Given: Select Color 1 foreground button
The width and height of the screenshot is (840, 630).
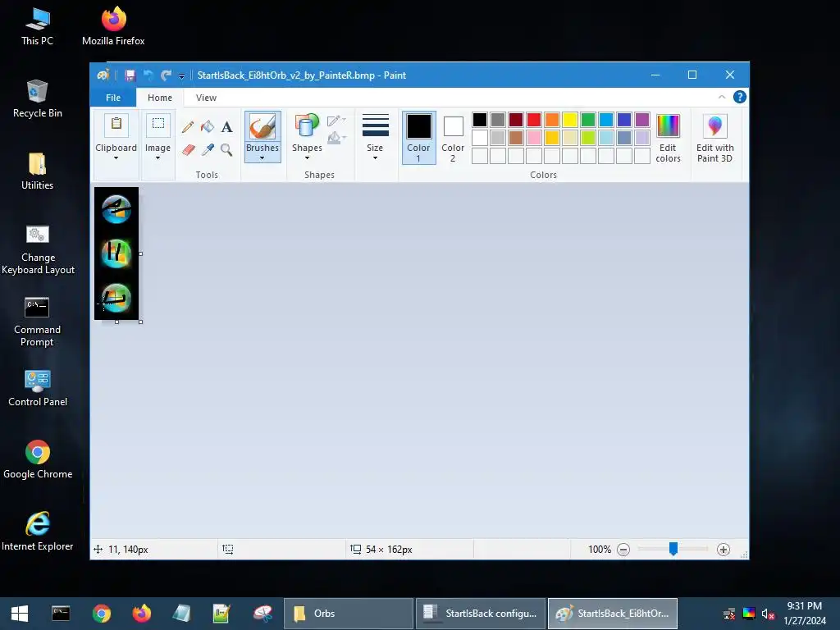Looking at the screenshot, I should [418, 138].
